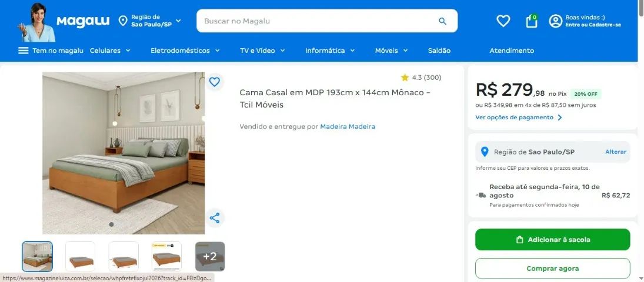Screen dimensions: 644x282
Task: Add product to favorites heart button
Action: pyautogui.click(x=215, y=82)
